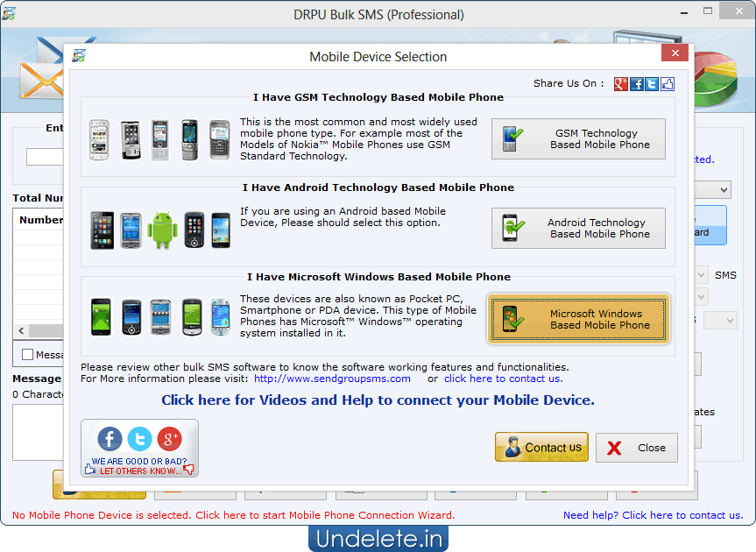This screenshot has height=552, width=756.
Task: Toggle the Message checkbox in main window
Action: (27, 355)
